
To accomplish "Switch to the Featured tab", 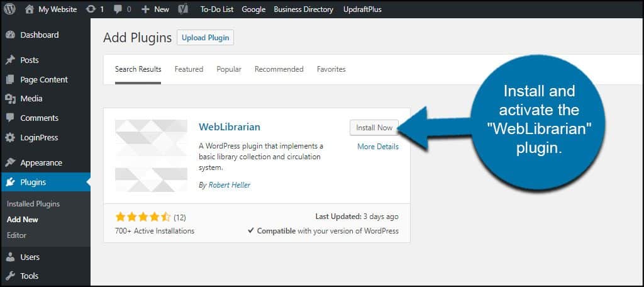I will coord(189,69).
